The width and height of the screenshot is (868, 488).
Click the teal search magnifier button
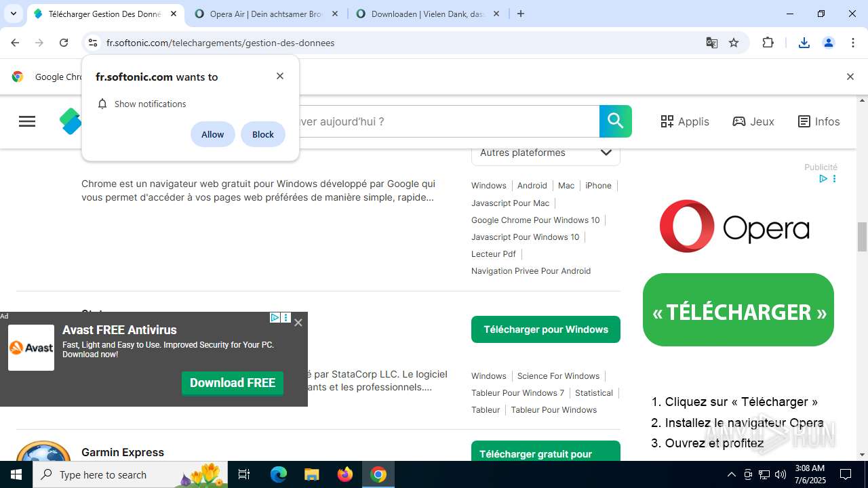pos(616,121)
